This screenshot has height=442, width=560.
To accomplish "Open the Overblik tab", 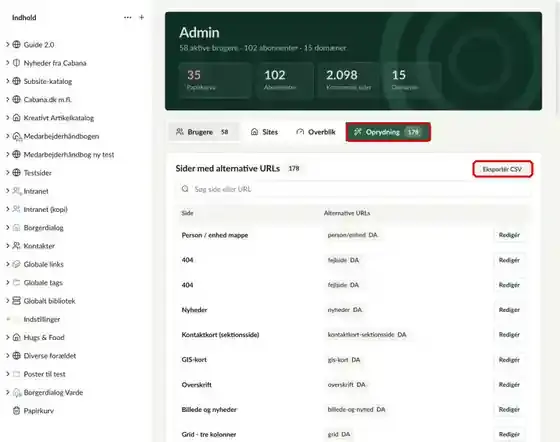I will click(x=316, y=132).
